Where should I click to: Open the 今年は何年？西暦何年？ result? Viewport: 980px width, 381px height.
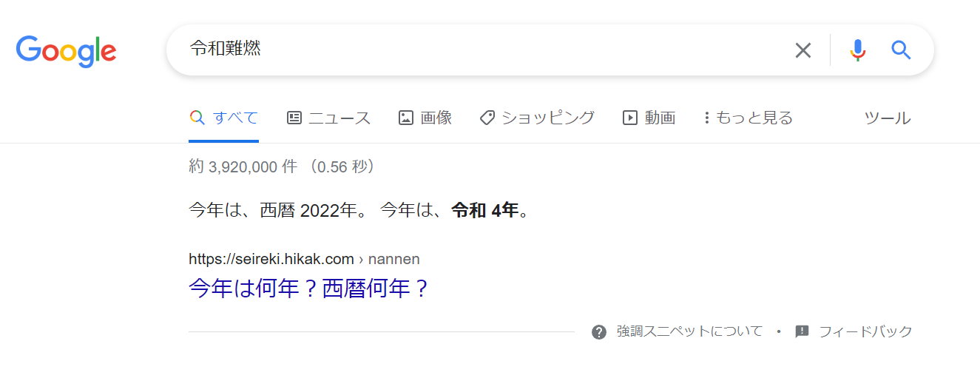click(309, 288)
